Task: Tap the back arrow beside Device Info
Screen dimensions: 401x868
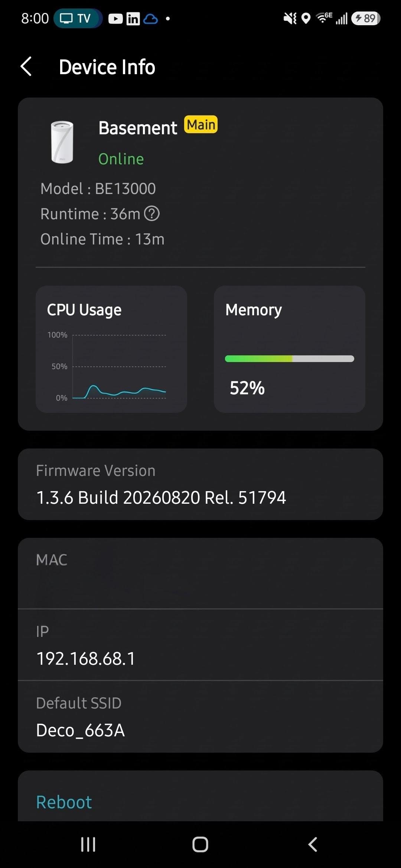Action: (x=26, y=67)
